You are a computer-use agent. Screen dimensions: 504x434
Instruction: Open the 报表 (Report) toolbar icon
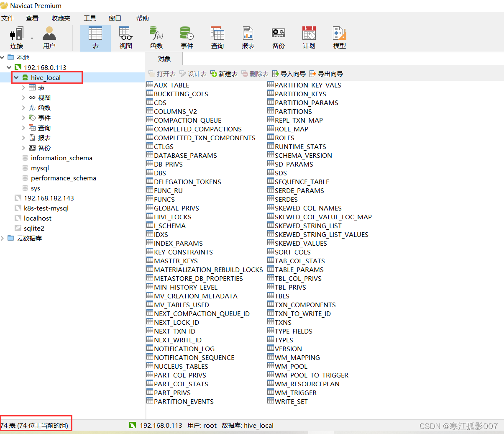[x=248, y=38]
